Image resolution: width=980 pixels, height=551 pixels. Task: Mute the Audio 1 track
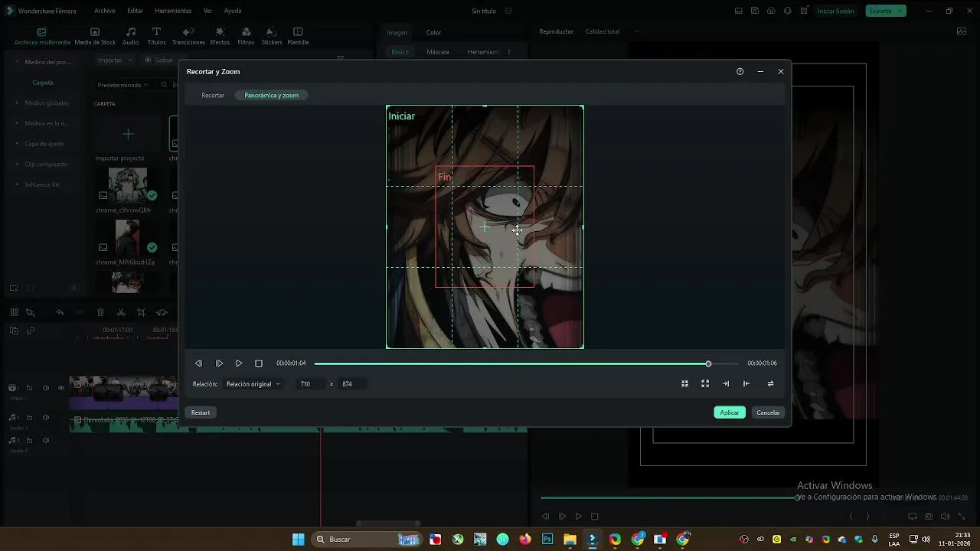[46, 418]
